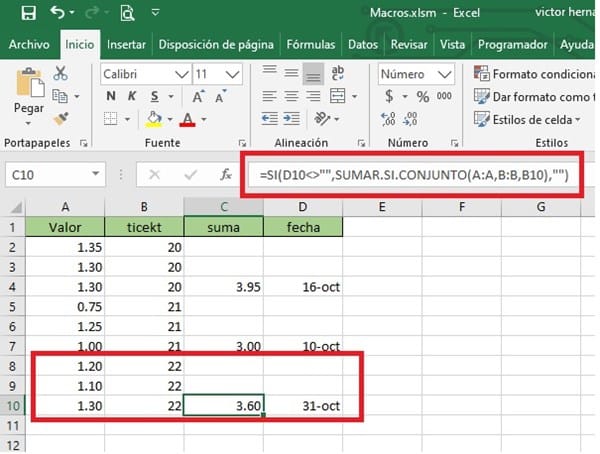The image size is (600, 454).
Task: Toggle bold N formatting
Action: coord(111,96)
